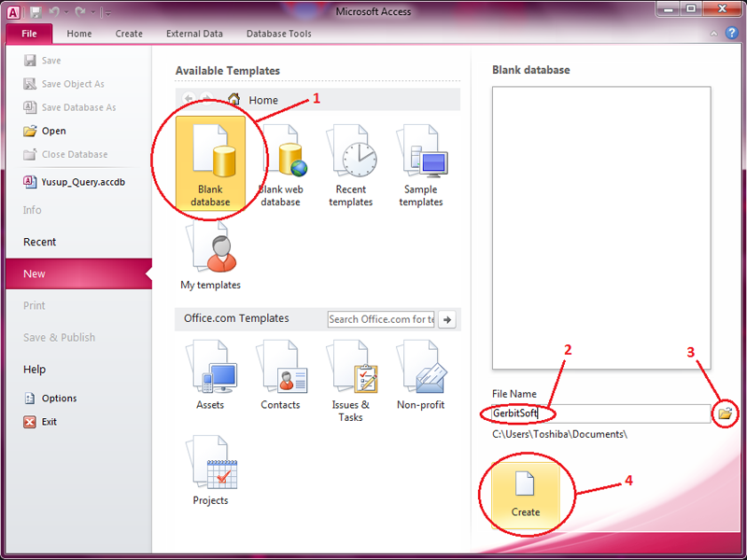747x560 pixels.
Task: Open the Customize Quick Access Toolbar menu
Action: pyautogui.click(x=108, y=12)
